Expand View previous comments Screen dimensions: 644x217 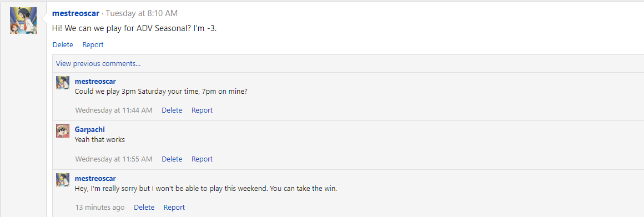click(98, 64)
